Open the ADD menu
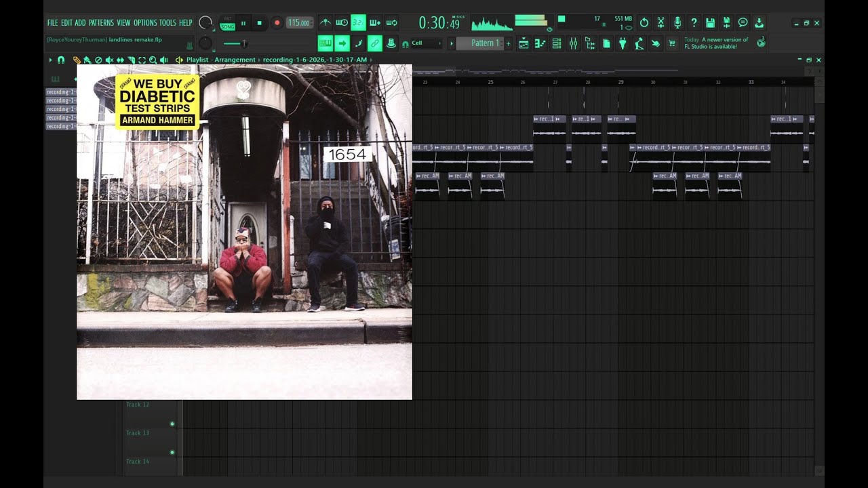Image resolution: width=868 pixels, height=488 pixels. click(x=81, y=23)
